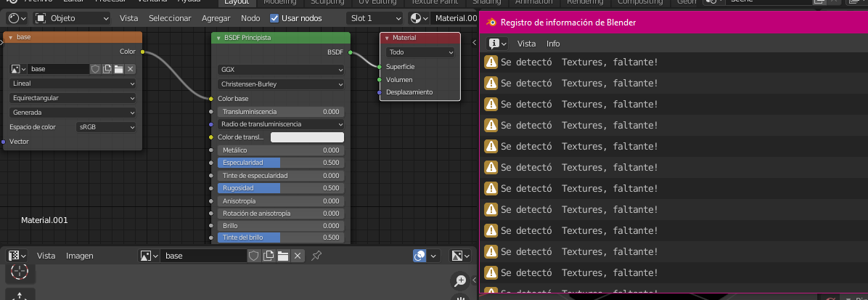
Task: Open the Info editor type icon menu
Action: 497,44
